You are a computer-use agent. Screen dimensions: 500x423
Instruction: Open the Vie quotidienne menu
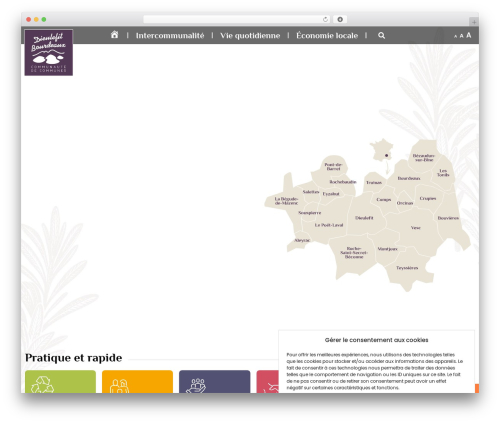click(250, 35)
